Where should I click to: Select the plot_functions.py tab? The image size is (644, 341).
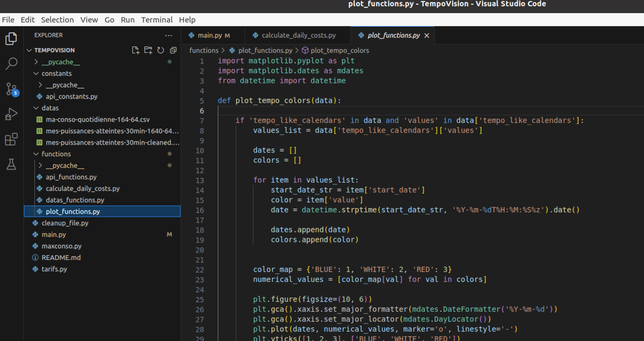coord(393,35)
